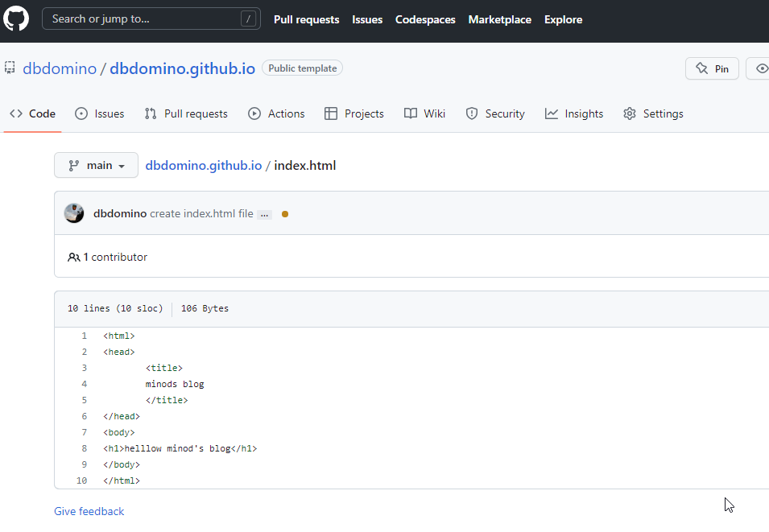Open Pull requests in top navigation
769x532 pixels.
point(307,19)
